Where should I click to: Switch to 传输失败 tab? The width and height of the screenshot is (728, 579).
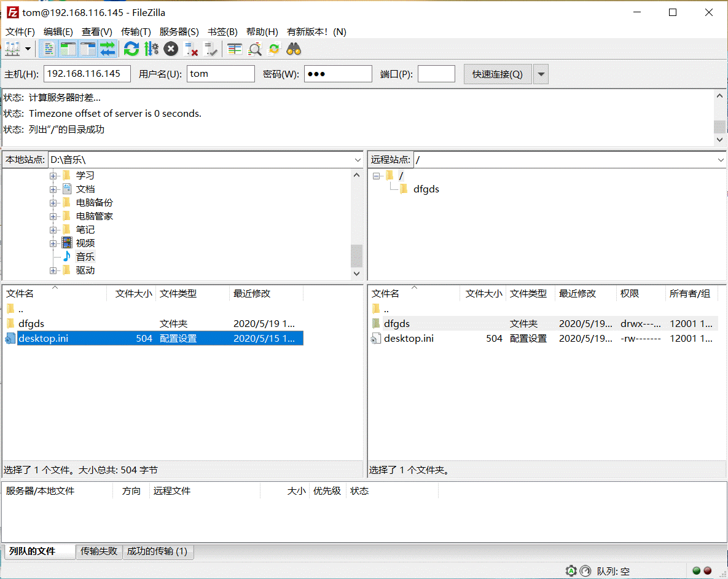pos(99,551)
